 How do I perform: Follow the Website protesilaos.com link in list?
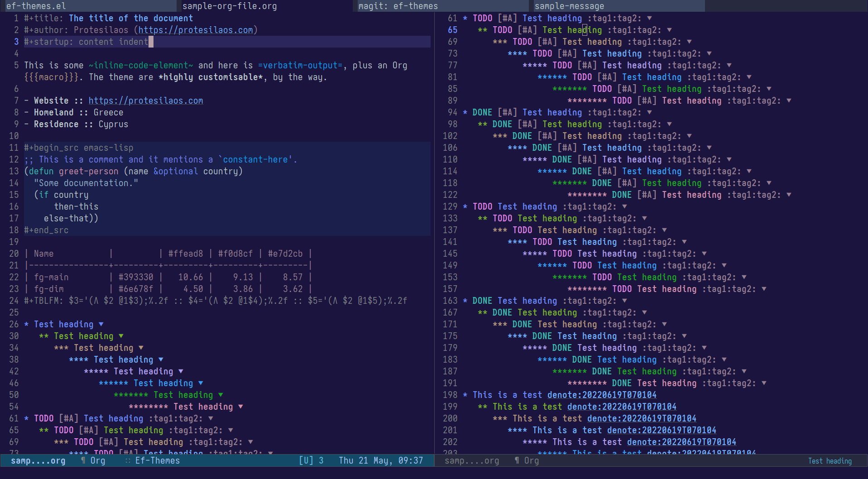pos(146,101)
